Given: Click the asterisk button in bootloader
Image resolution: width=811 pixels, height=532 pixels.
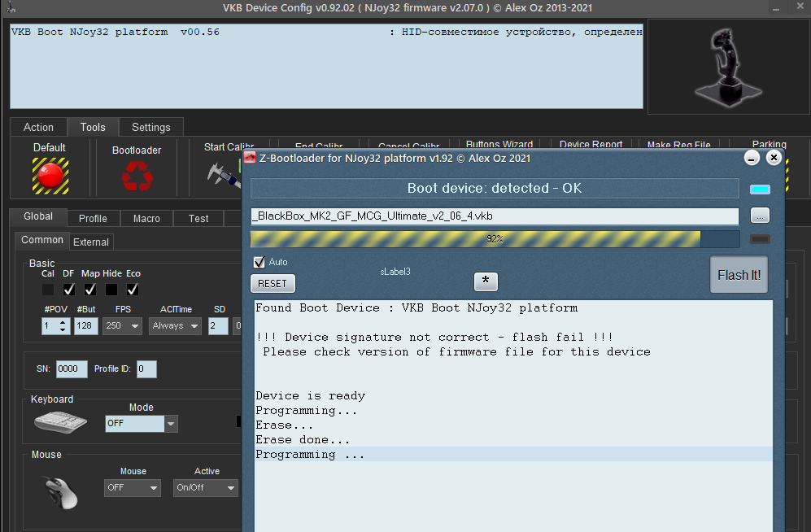Looking at the screenshot, I should (486, 281).
